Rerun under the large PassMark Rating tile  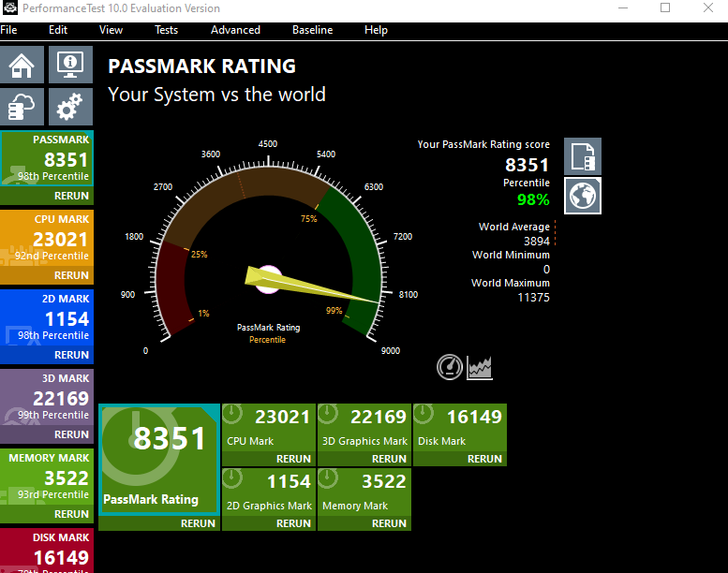coord(198,523)
